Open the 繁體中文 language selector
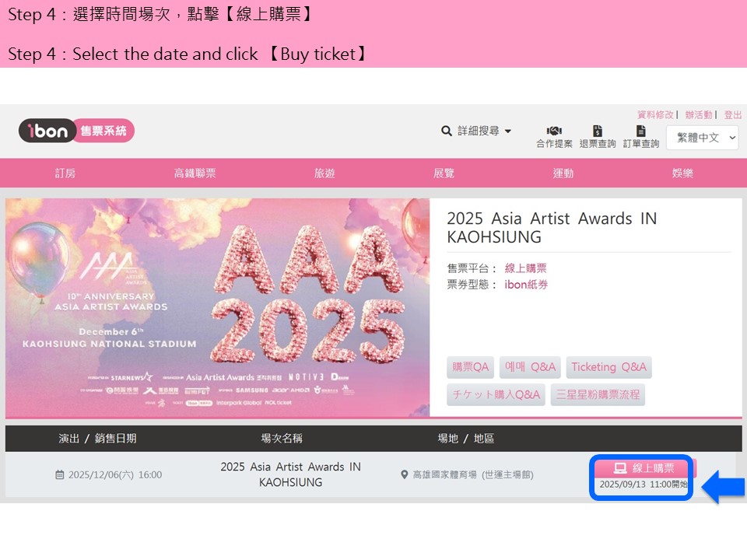The image size is (747, 560). 703,138
